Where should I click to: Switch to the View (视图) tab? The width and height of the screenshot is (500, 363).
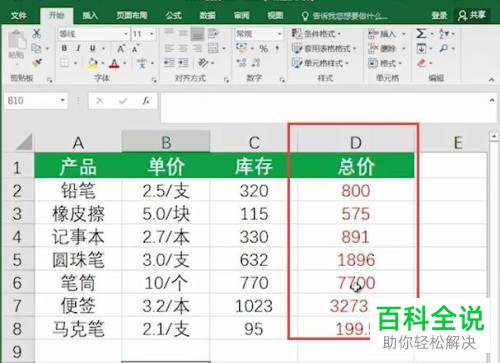[275, 15]
